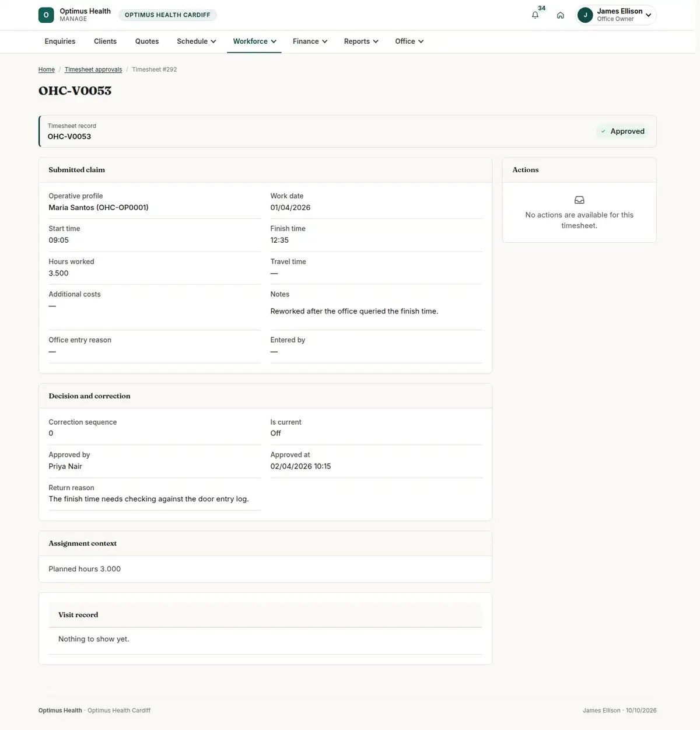This screenshot has width=700, height=730.
Task: Click the Timesheet #292 breadcrumb text
Action: pos(155,69)
